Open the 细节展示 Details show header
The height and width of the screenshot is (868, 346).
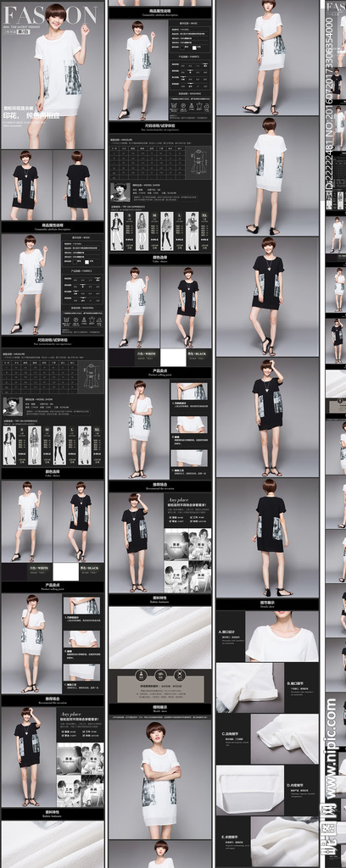(x=268, y=604)
